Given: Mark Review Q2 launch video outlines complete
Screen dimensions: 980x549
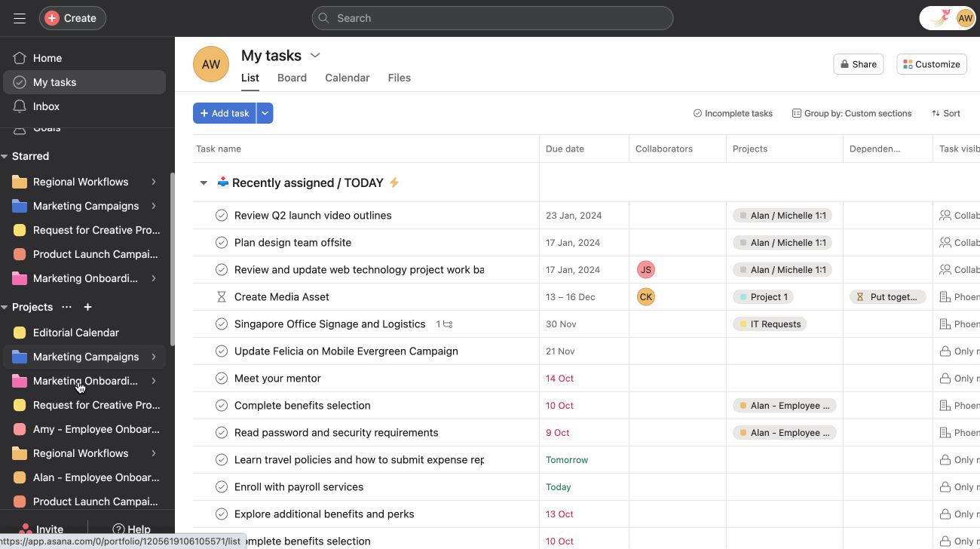Looking at the screenshot, I should 222,216.
